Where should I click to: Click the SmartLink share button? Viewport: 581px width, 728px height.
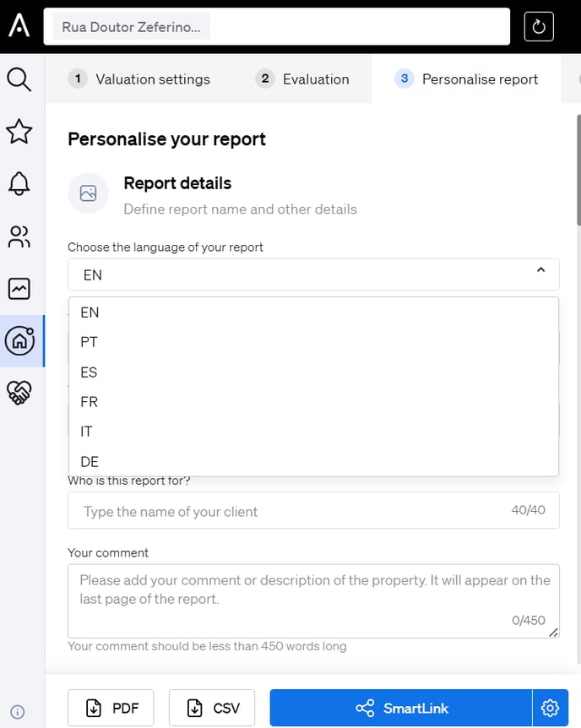point(401,708)
